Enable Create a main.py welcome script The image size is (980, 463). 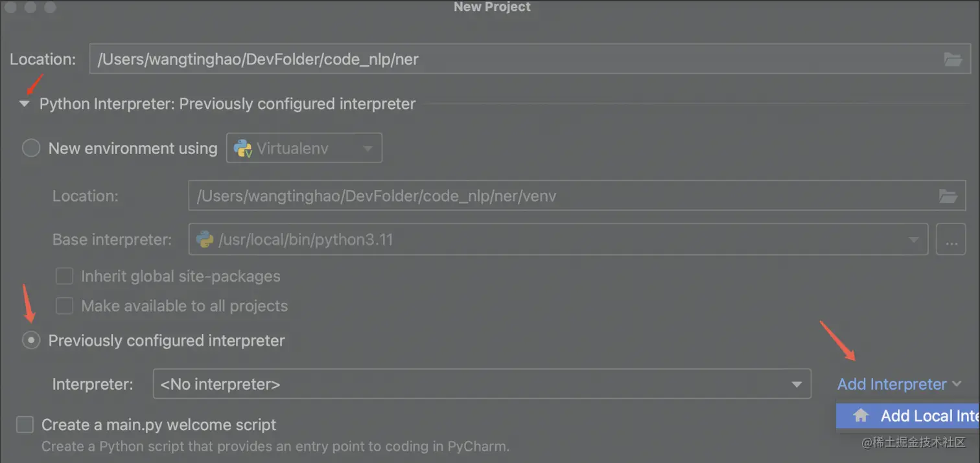24,425
